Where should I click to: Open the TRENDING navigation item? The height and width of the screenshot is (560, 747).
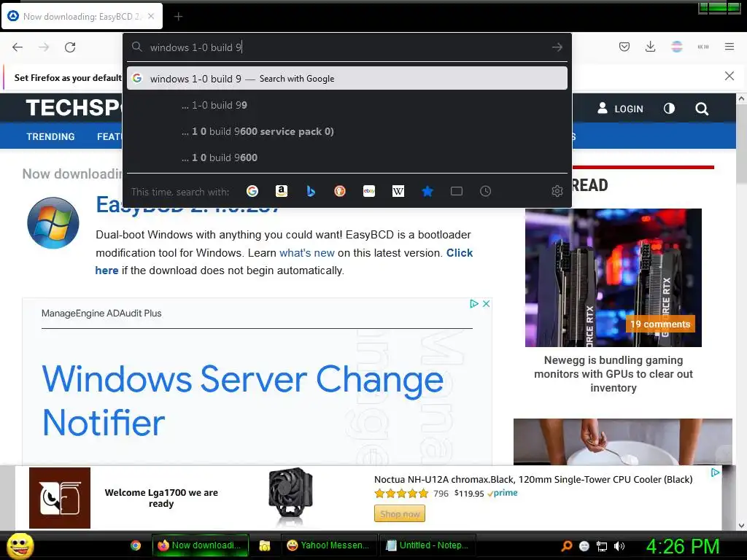click(x=50, y=136)
